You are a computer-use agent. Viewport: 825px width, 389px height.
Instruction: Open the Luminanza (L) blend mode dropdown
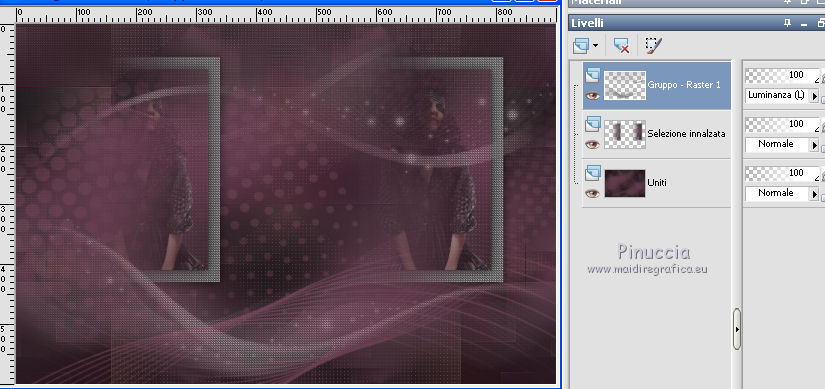[x=814, y=96]
